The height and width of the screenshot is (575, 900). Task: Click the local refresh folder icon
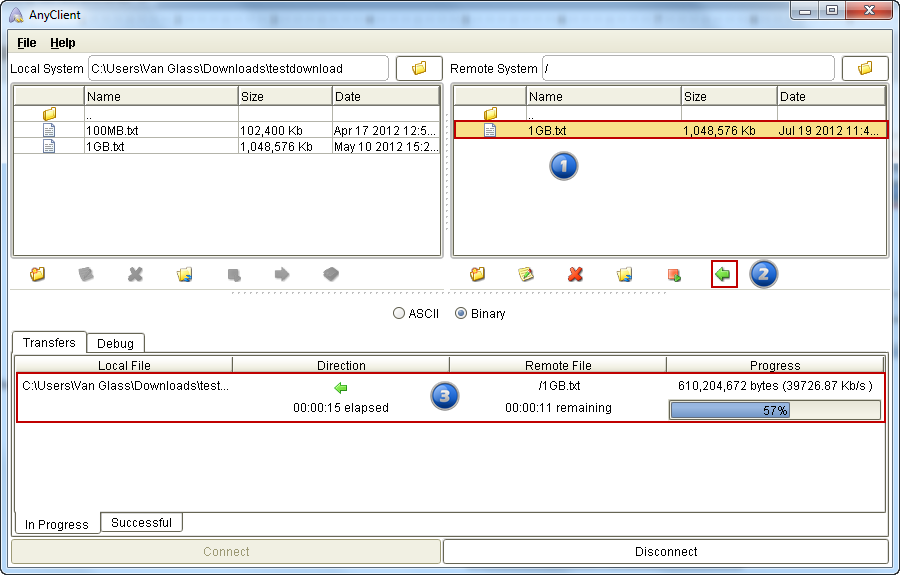pyautogui.click(x=184, y=273)
